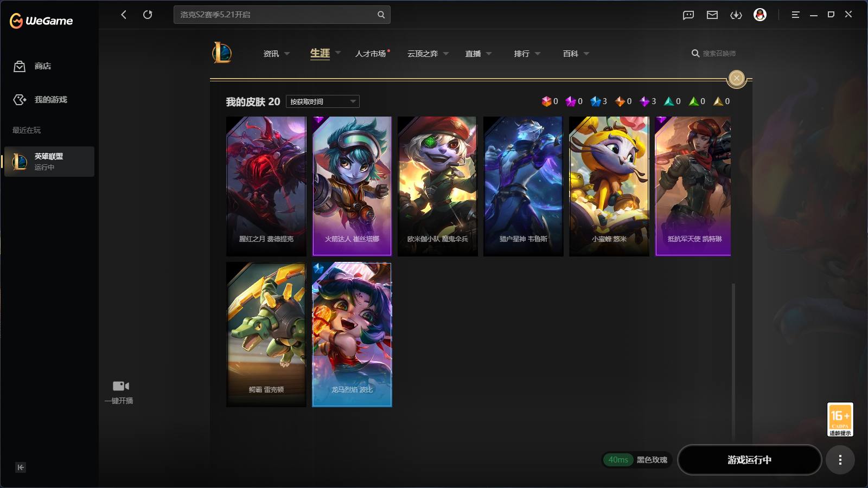
Task: Click the 40ms 黑色玫瑰 server indicator
Action: (637, 460)
